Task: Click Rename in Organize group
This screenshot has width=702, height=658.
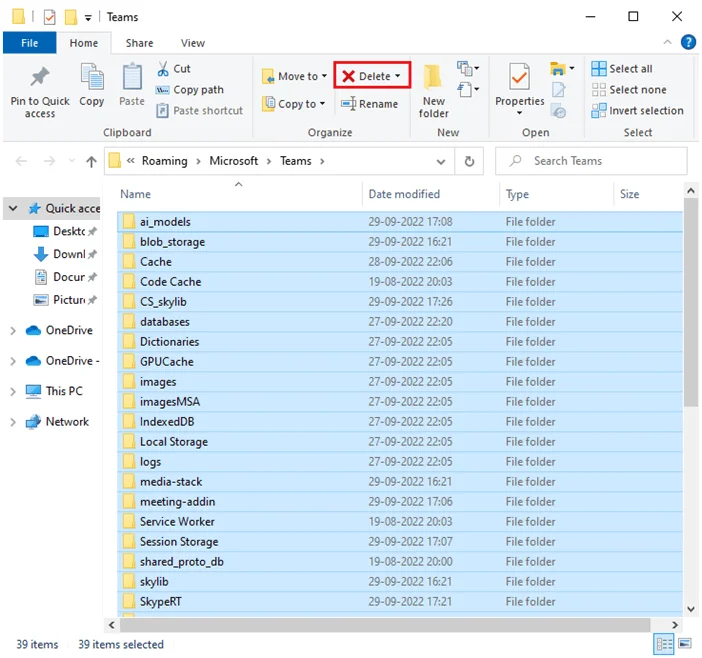Action: click(369, 104)
